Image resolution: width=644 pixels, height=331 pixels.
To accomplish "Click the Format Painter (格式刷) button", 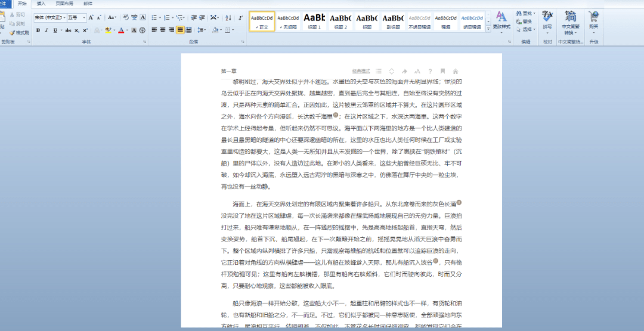I will (19, 33).
